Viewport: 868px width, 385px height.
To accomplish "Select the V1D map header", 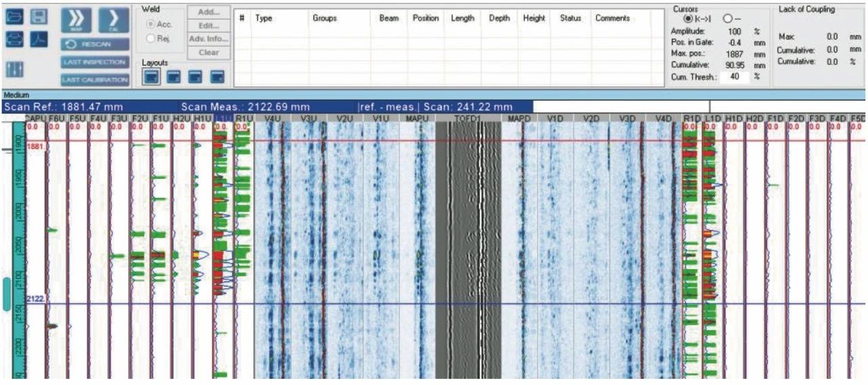I will [x=555, y=119].
